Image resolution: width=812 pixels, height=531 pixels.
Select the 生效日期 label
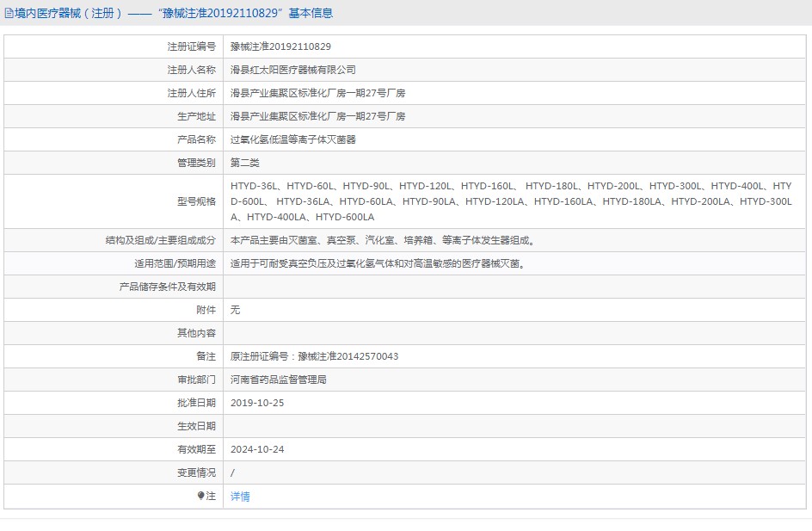pos(196,426)
